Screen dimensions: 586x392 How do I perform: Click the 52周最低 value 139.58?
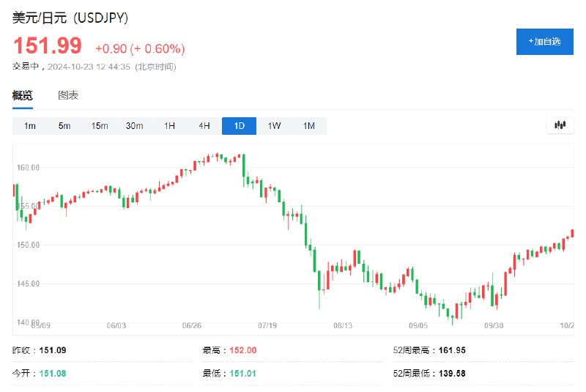(452, 373)
